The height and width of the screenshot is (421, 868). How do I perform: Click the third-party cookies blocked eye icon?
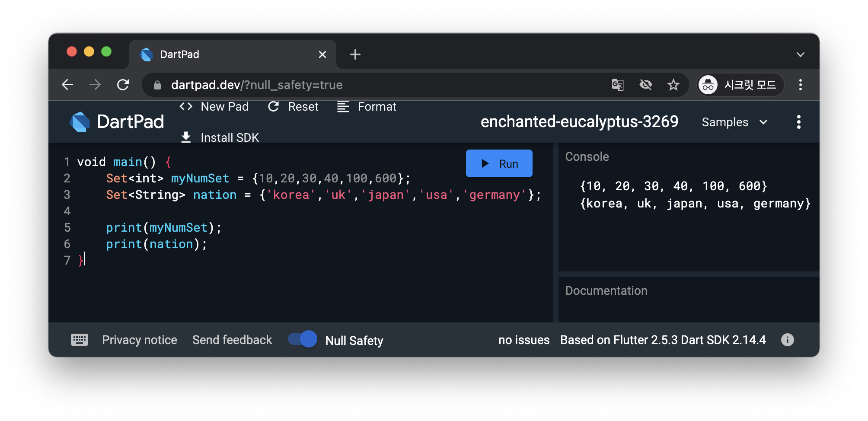click(x=646, y=85)
